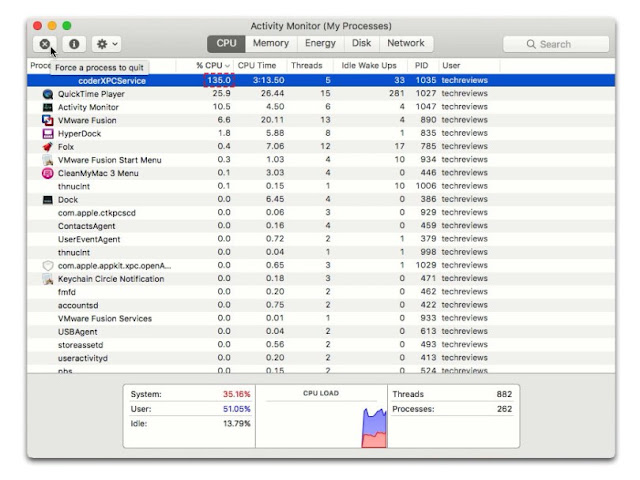Click the 135.0 CPU value
The width and height of the screenshot is (640, 480).
point(219,80)
